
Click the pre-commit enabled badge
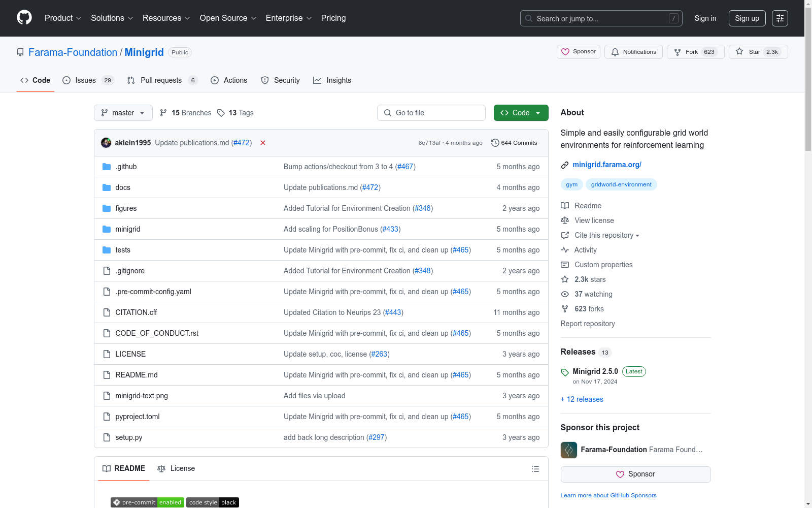pos(147,502)
